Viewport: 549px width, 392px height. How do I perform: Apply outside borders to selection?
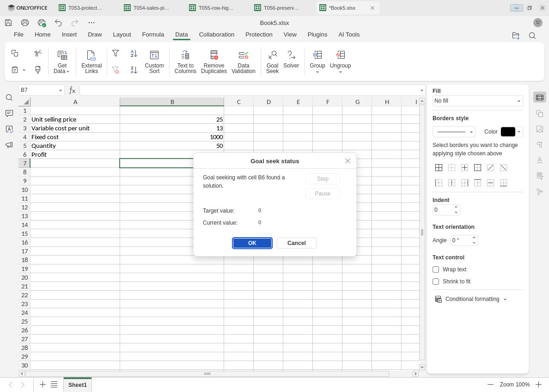point(477,168)
